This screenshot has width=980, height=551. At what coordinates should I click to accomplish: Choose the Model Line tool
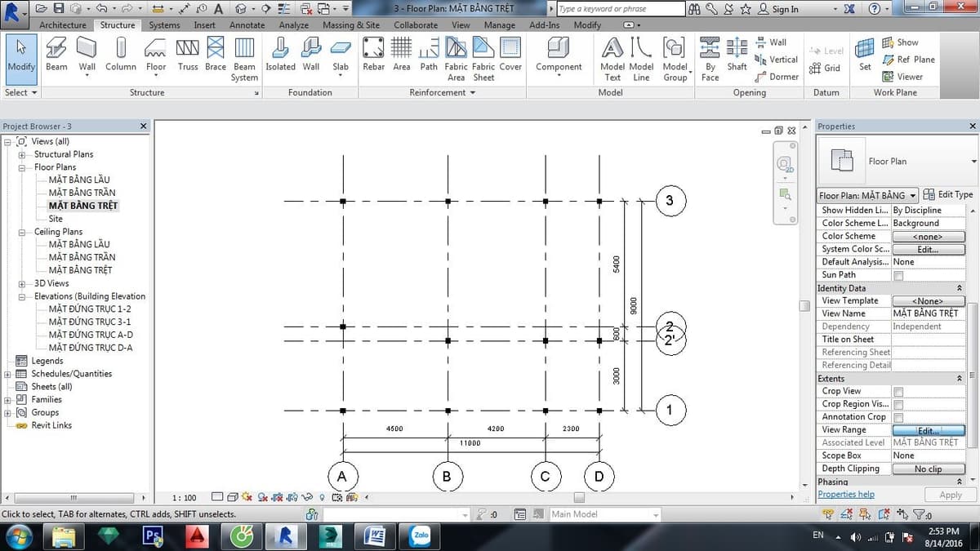pyautogui.click(x=641, y=59)
